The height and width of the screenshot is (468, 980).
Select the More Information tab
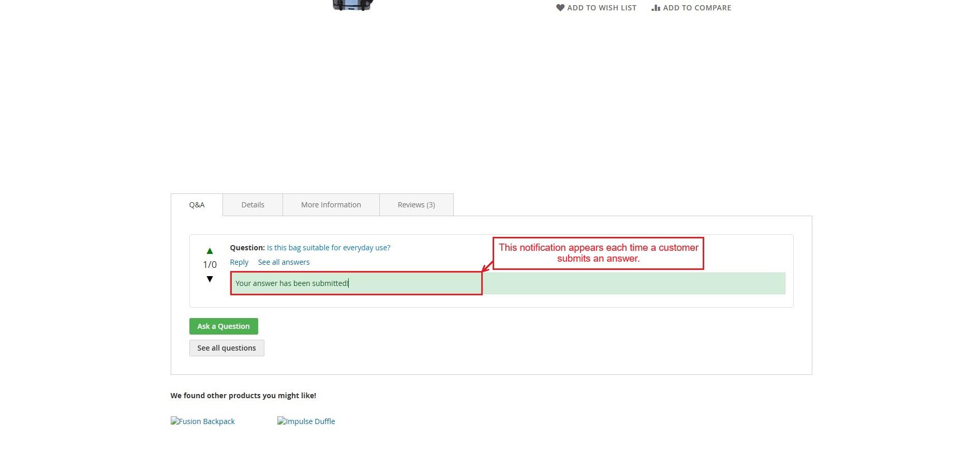[x=331, y=205]
